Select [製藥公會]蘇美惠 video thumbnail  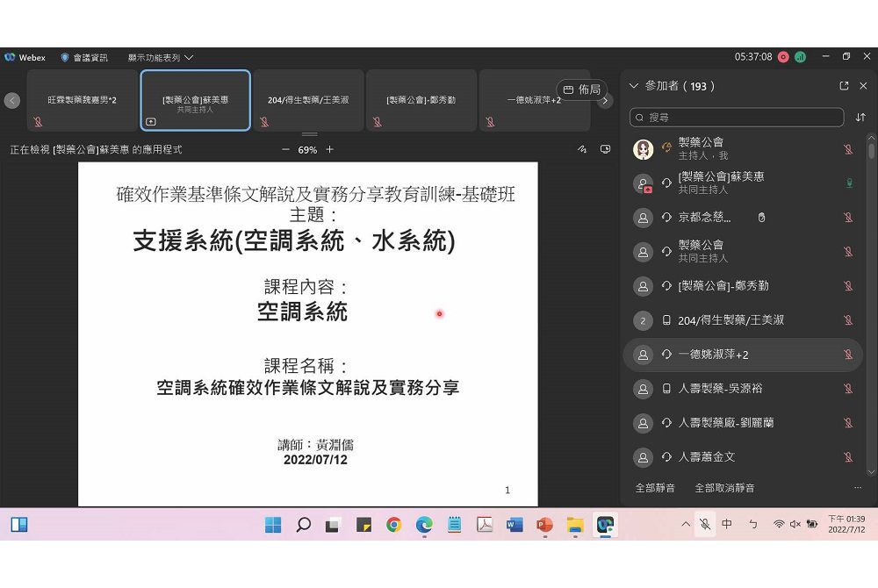point(196,101)
